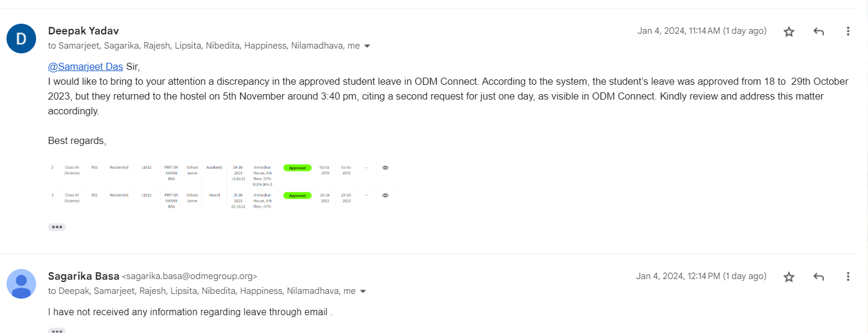
Task: Open Deepak Yadav's profile avatar
Action: point(21,39)
